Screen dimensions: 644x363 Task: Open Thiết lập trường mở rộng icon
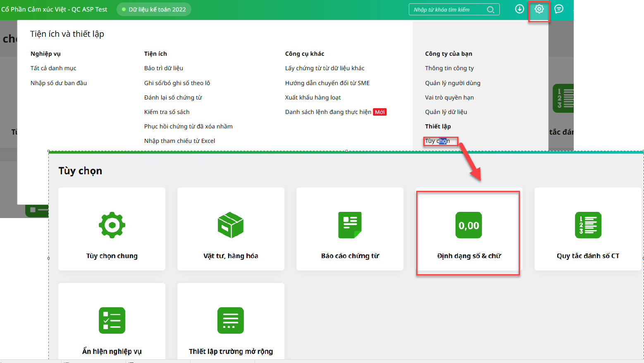(231, 320)
